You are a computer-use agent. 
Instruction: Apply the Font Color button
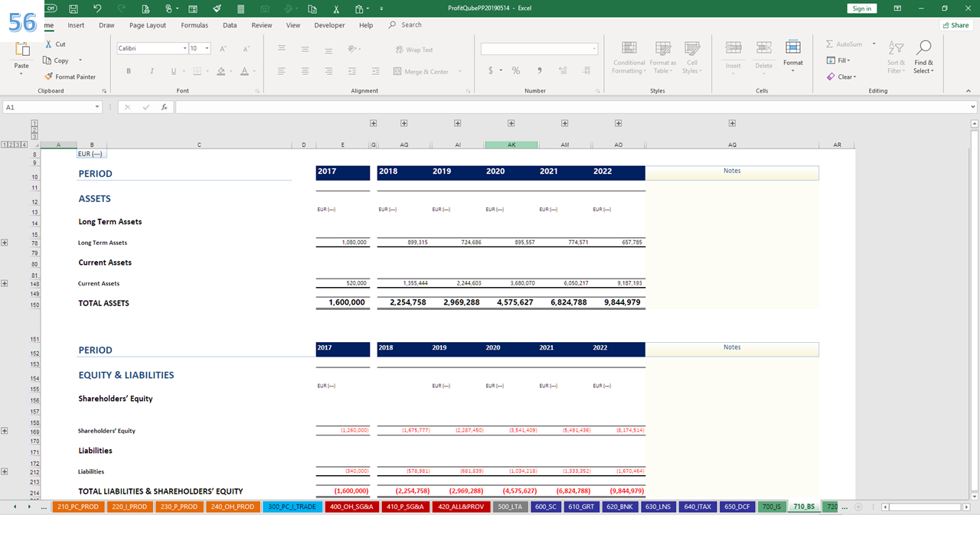pyautogui.click(x=244, y=71)
